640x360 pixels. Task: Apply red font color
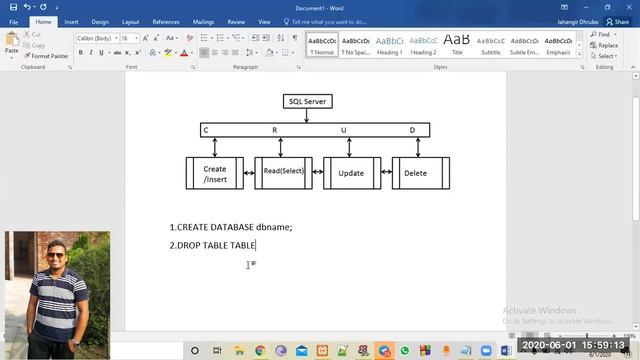(x=184, y=53)
